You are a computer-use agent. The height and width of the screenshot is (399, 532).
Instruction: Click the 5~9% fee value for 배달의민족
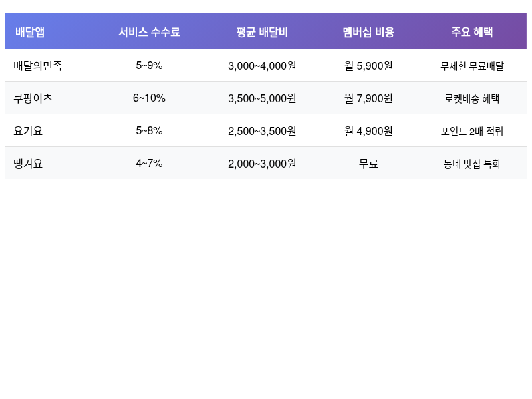148,66
